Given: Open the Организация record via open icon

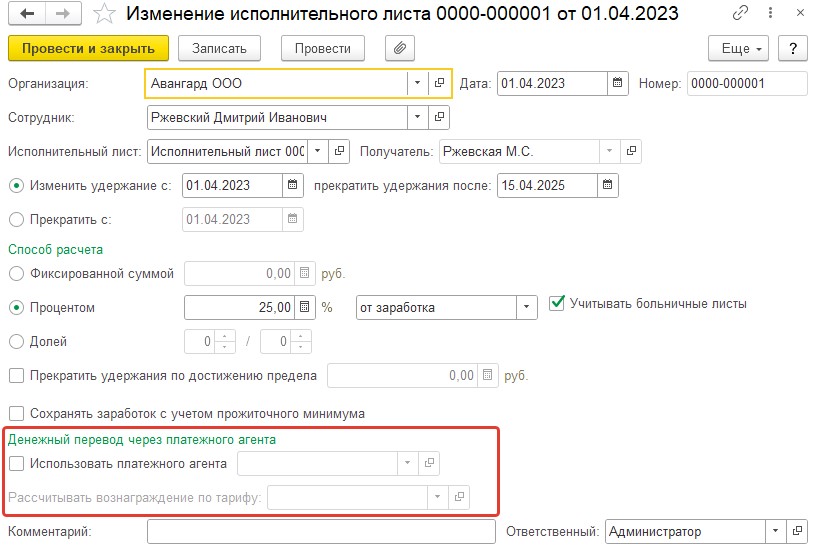Looking at the screenshot, I should [439, 83].
